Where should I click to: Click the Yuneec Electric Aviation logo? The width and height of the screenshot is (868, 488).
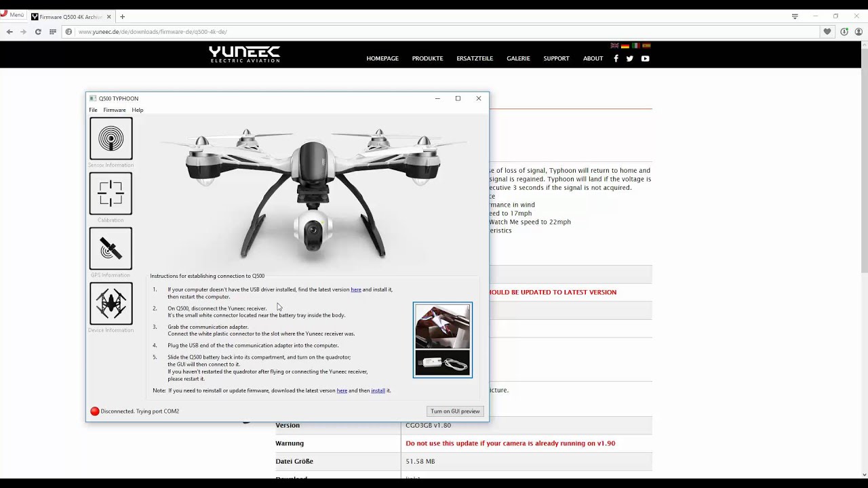tap(244, 54)
